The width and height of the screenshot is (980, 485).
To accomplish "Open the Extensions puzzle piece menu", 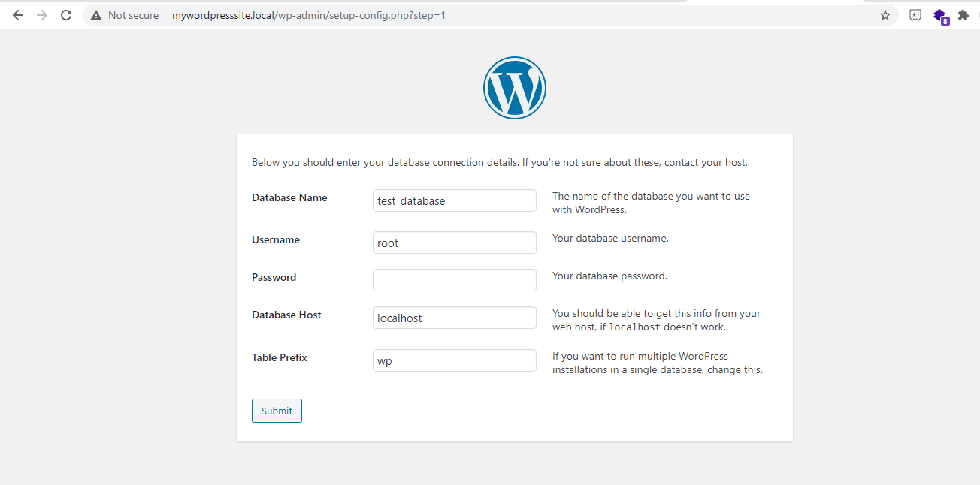I will (x=963, y=15).
